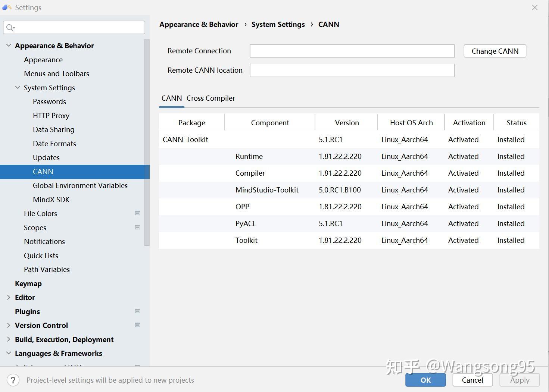Click the Activation column header
Screen dimensions: 549x392
pyautogui.click(x=469, y=123)
